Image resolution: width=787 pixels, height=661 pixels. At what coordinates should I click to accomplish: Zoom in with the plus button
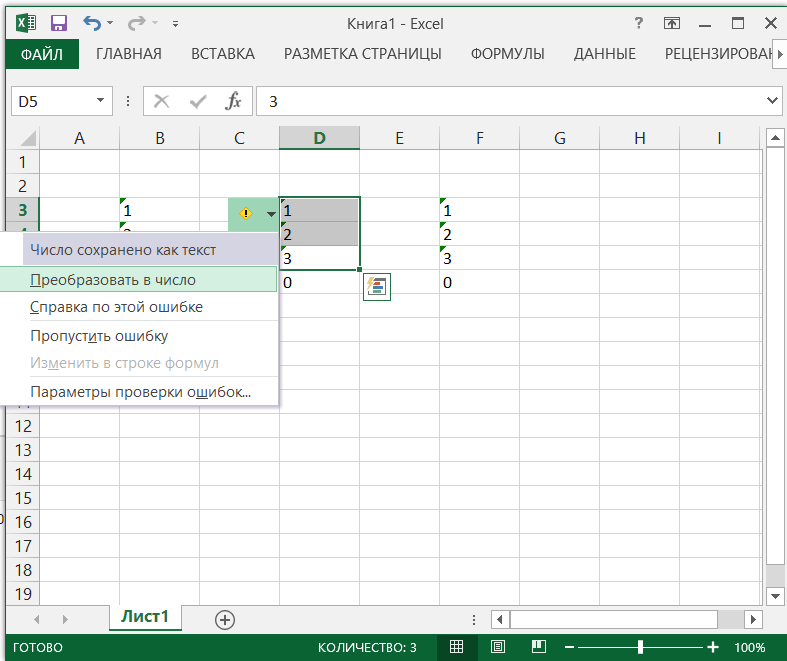(713, 647)
